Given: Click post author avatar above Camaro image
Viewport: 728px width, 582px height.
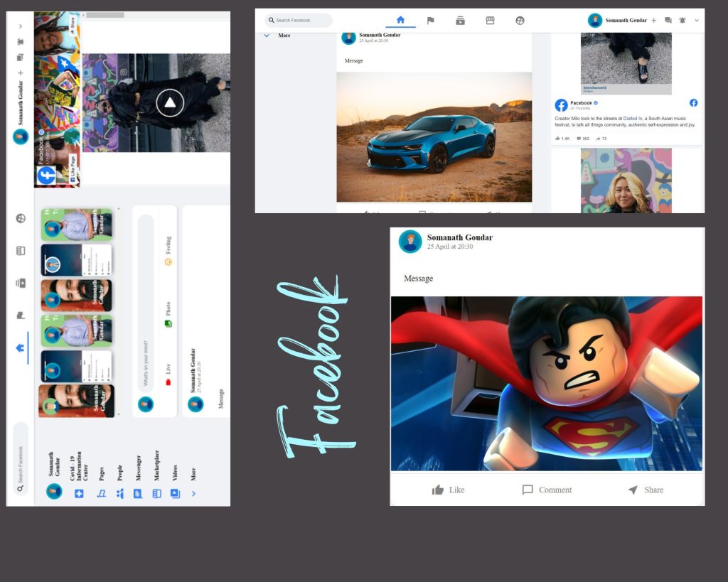Looking at the screenshot, I should [x=348, y=38].
